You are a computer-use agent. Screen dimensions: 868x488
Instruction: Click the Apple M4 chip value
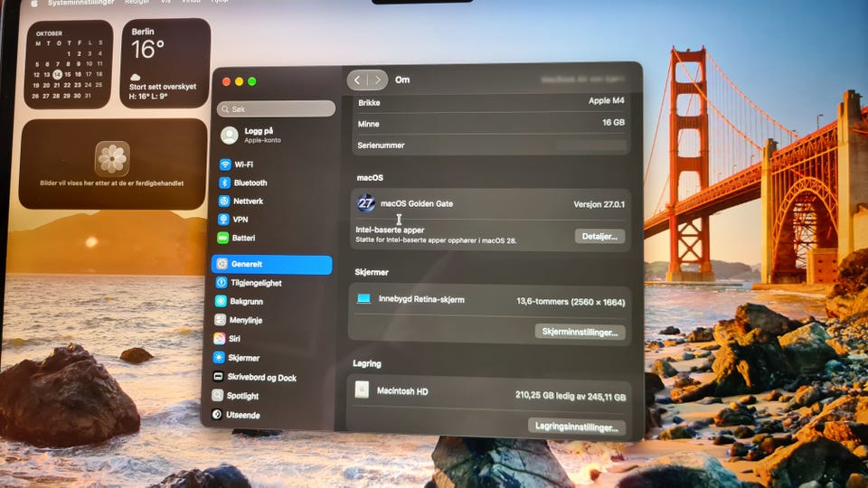[606, 100]
